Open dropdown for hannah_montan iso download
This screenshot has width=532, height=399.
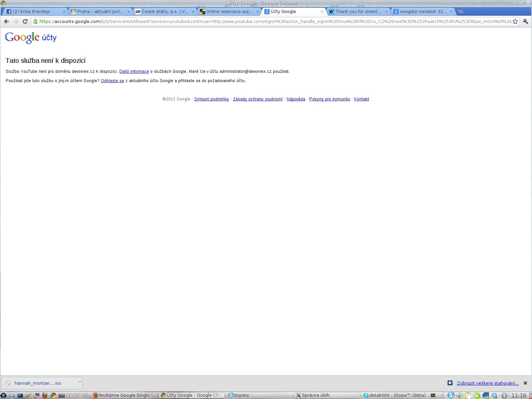tap(80, 382)
